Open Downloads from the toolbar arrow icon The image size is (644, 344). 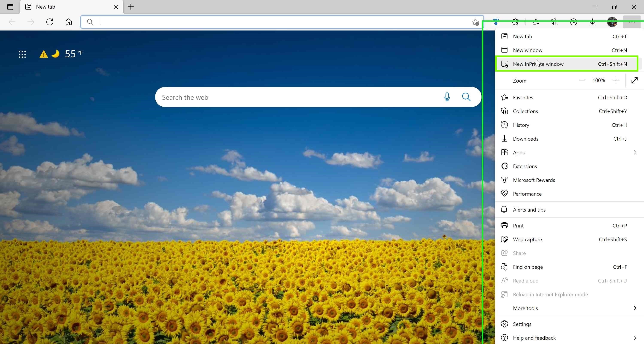point(592,22)
